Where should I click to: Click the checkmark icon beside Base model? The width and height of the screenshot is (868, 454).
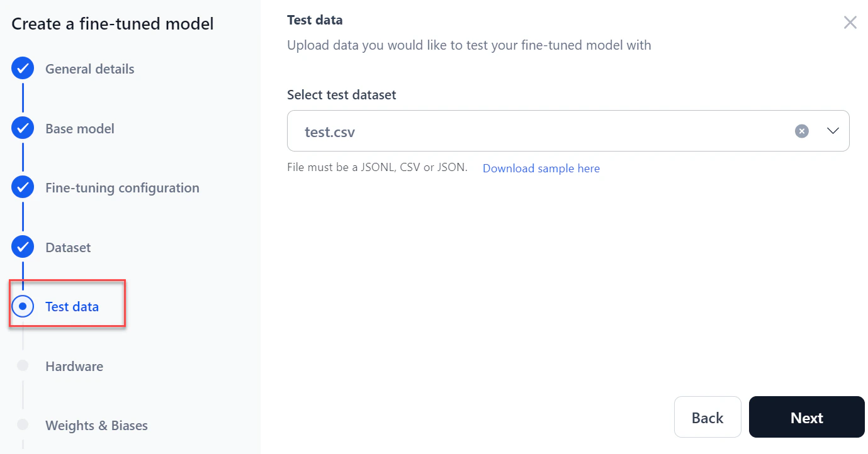click(23, 128)
